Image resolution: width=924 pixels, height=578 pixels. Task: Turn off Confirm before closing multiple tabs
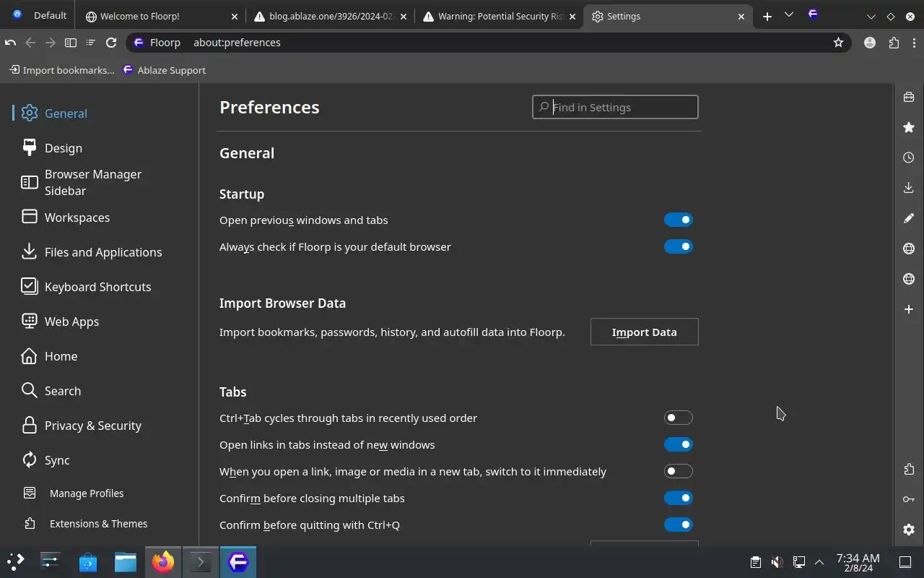(x=678, y=498)
